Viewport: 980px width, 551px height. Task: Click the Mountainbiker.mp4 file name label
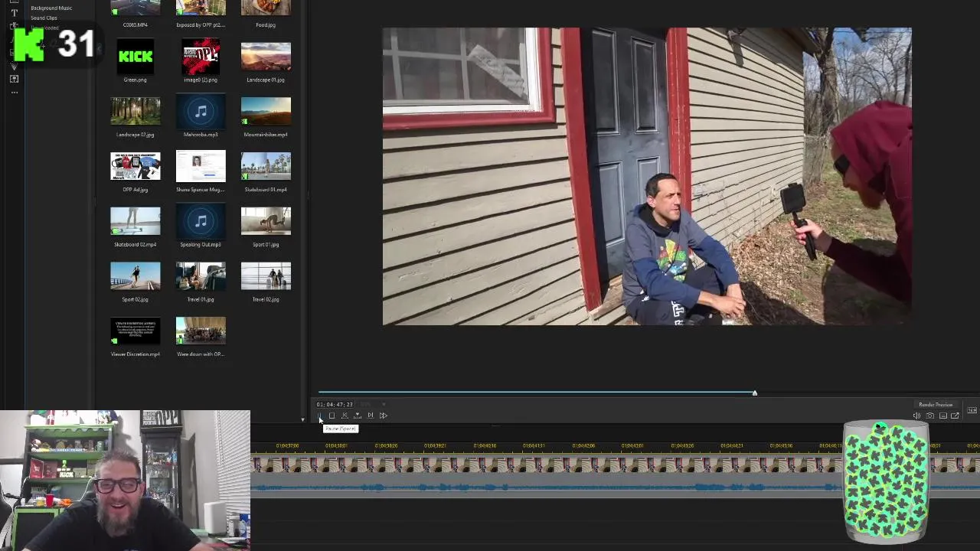(266, 135)
